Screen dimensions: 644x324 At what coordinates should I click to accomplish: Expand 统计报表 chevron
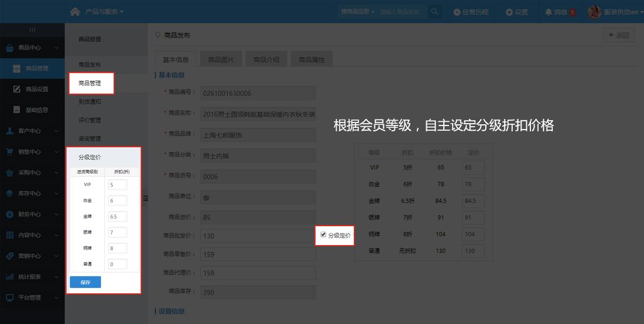tap(57, 277)
